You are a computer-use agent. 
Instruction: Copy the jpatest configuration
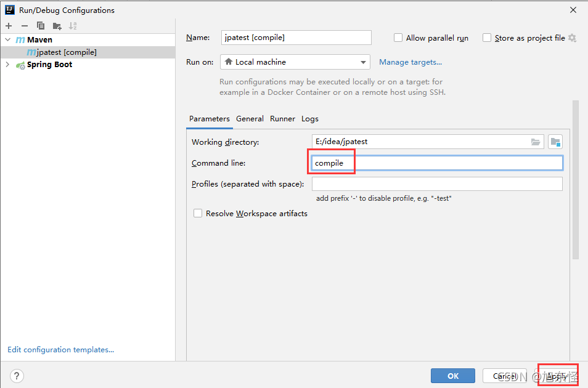pyautogui.click(x=39, y=26)
